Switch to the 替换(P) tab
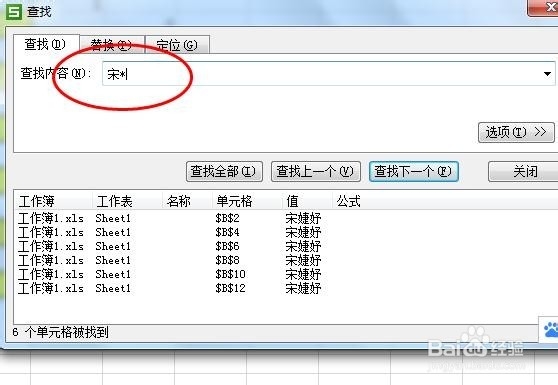Viewport: 558px width, 385px height. tap(111, 45)
